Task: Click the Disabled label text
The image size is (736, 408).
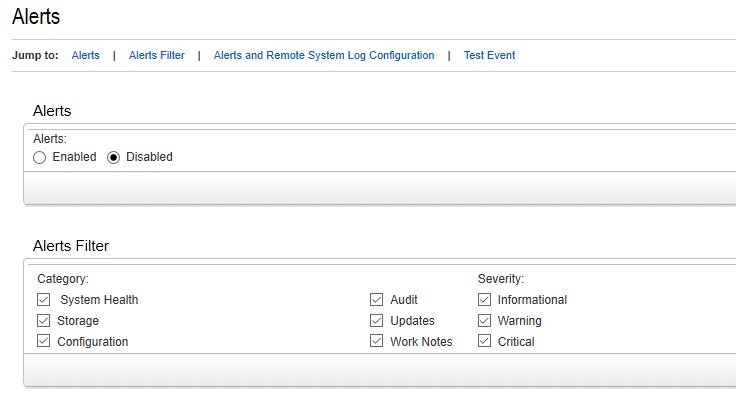Action: [x=149, y=157]
